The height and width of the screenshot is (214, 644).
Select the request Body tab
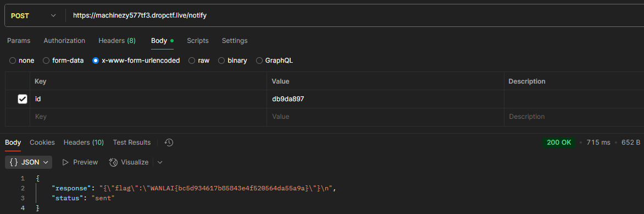(x=162, y=41)
